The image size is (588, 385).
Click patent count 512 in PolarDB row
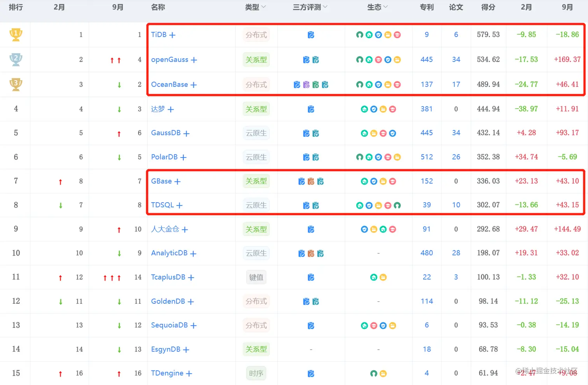pyautogui.click(x=427, y=157)
